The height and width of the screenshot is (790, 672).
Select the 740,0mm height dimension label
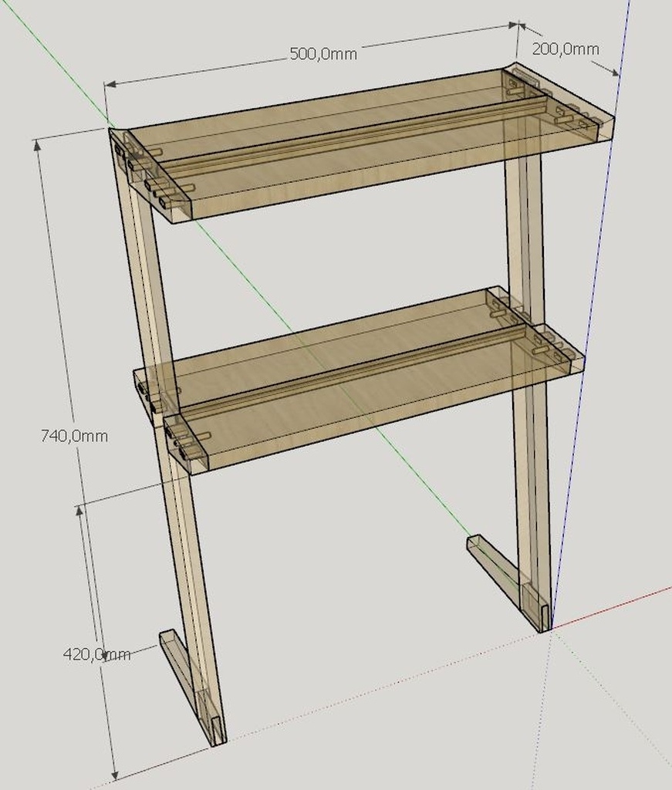[x=74, y=435]
